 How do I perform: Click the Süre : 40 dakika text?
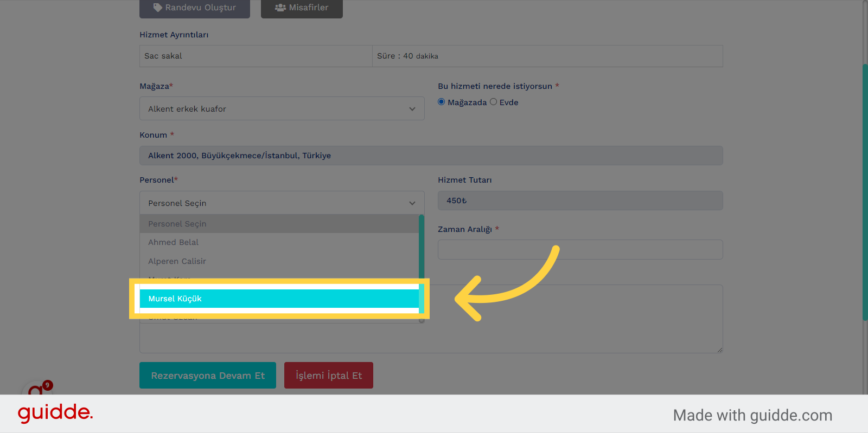(407, 56)
